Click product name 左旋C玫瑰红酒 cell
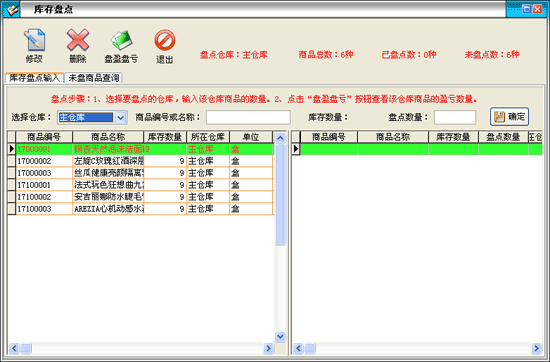 click(108, 161)
